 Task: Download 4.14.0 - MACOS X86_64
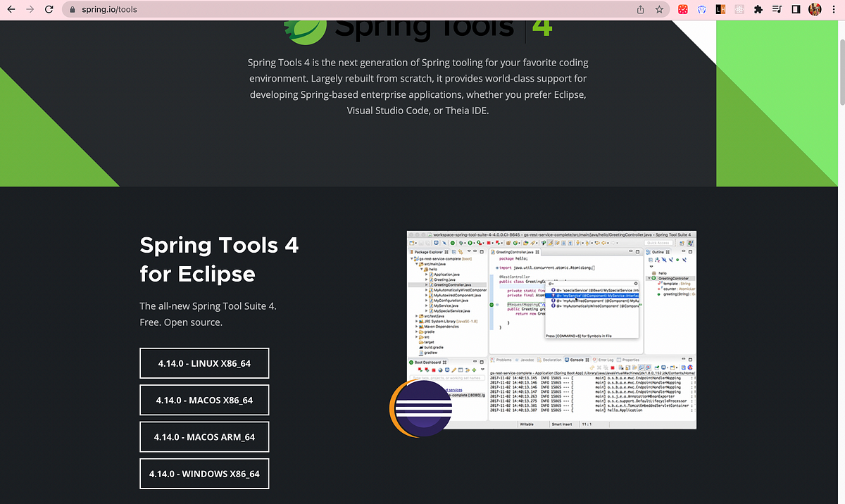coord(204,400)
